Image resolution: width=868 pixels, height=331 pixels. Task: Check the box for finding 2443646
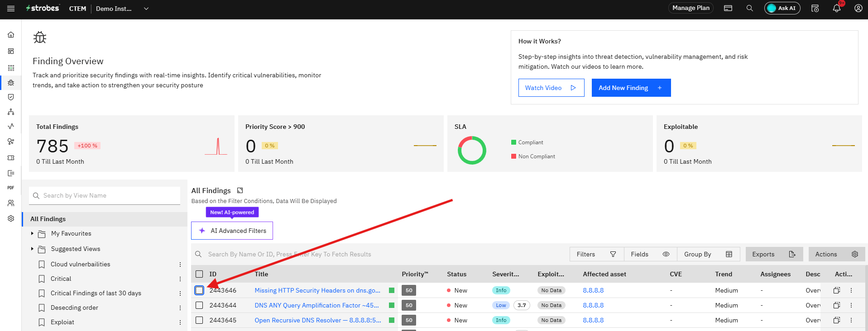[199, 290]
